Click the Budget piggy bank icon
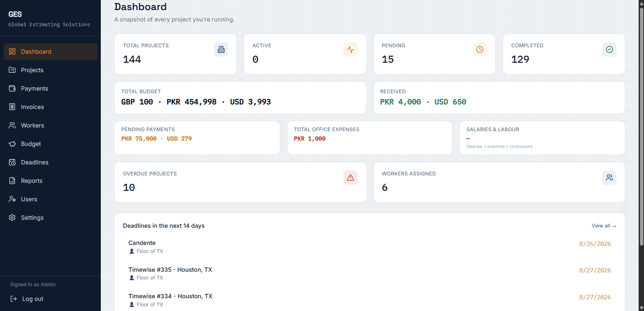Image resolution: width=644 pixels, height=311 pixels. (x=12, y=144)
